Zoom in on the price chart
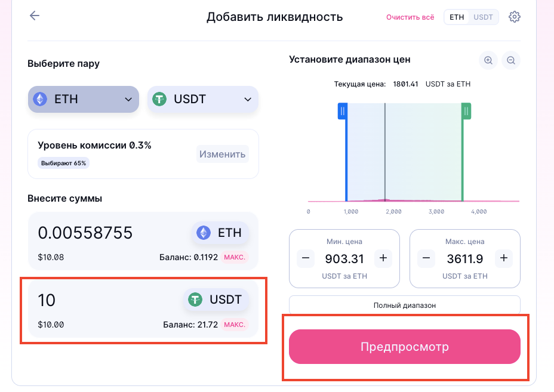The image size is (554, 392). tap(488, 60)
